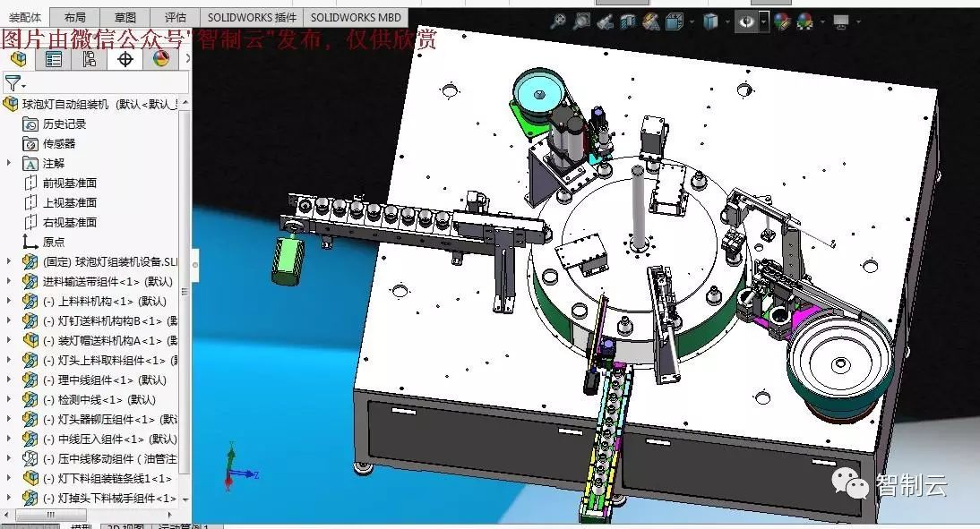Open the DimXpertManager crosshair tab
This screenshot has height=529, width=980.
(125, 59)
